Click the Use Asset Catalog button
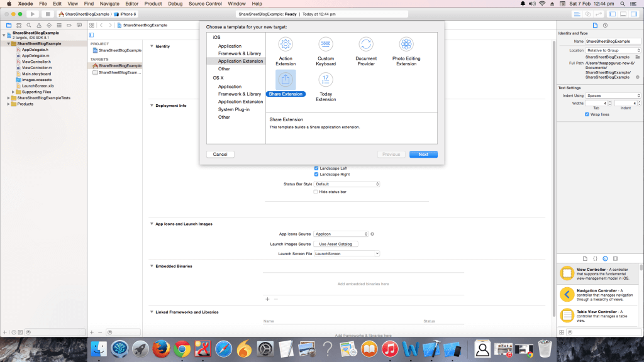The height and width of the screenshot is (362, 644). 336,244
